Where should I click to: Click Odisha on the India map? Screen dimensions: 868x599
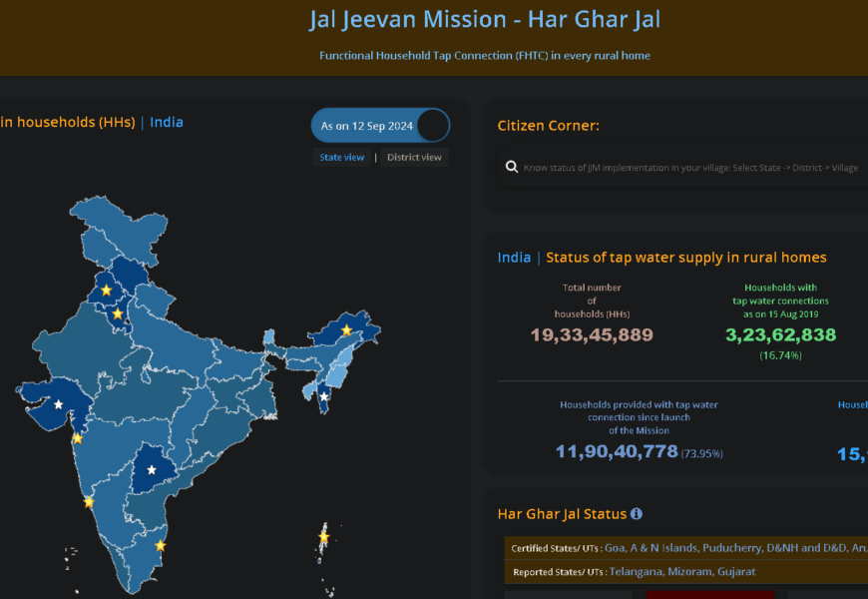218,426
